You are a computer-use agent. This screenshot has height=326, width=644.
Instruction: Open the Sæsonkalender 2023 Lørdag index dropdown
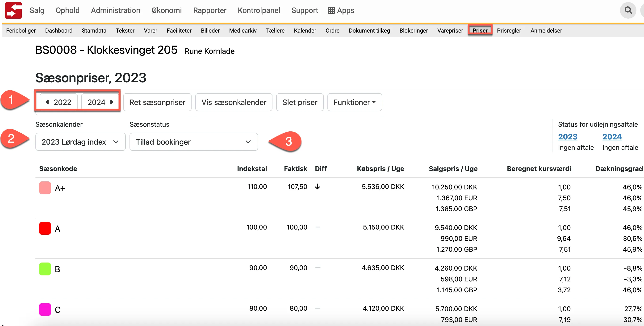80,142
